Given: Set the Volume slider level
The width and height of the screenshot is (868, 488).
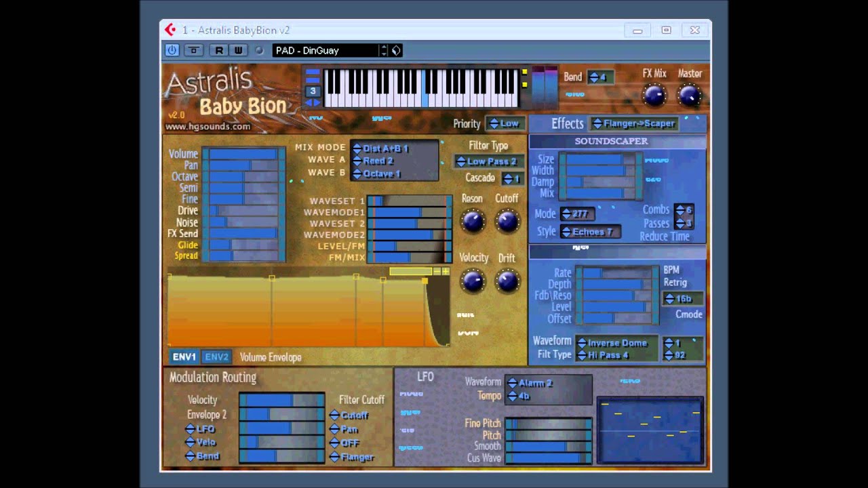Looking at the screenshot, I should [243, 154].
